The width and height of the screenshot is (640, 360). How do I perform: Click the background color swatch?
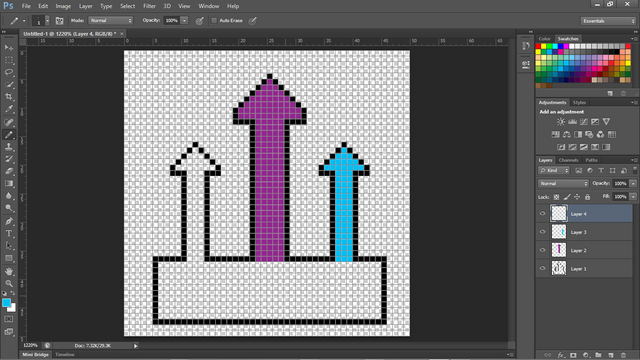(x=13, y=309)
